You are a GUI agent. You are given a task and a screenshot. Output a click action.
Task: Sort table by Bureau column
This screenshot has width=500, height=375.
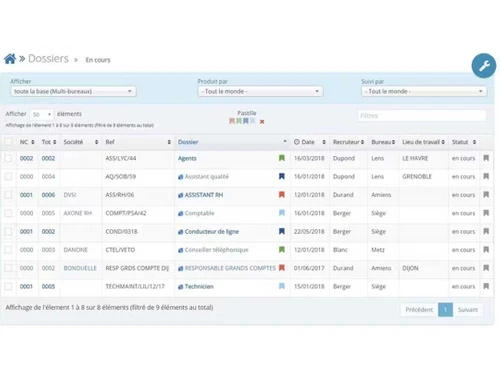pos(383,142)
